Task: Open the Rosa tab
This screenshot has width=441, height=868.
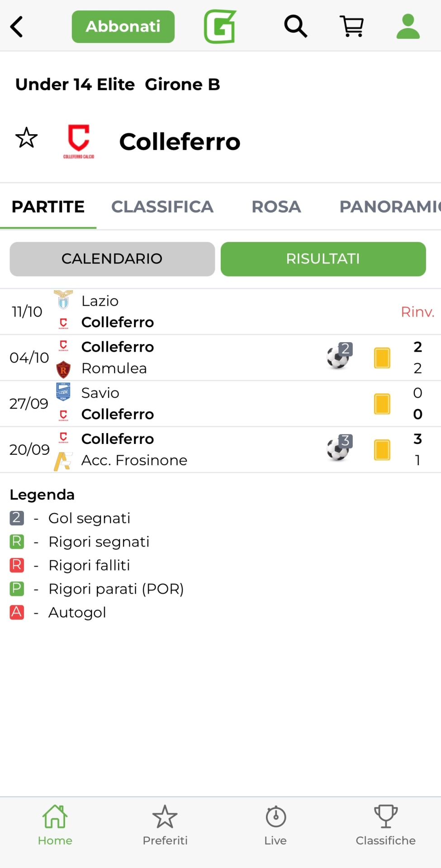Action: (276, 207)
